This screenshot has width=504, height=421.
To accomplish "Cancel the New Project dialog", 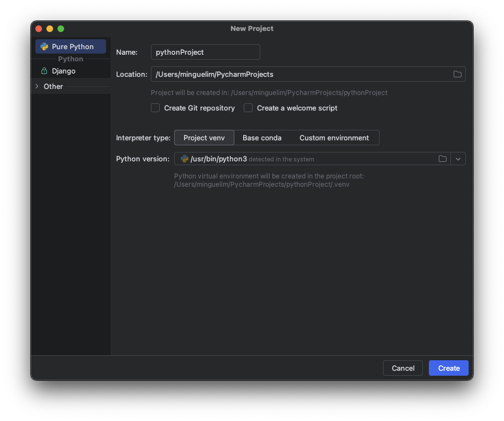I will (x=403, y=368).
